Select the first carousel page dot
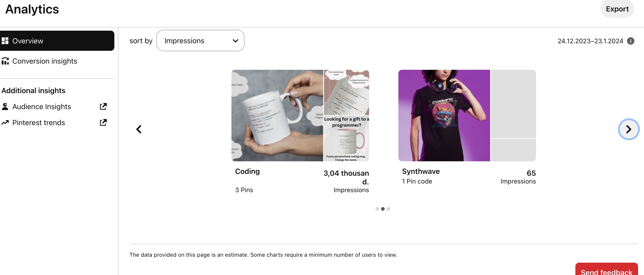This screenshot has width=644, height=275. 377,209
